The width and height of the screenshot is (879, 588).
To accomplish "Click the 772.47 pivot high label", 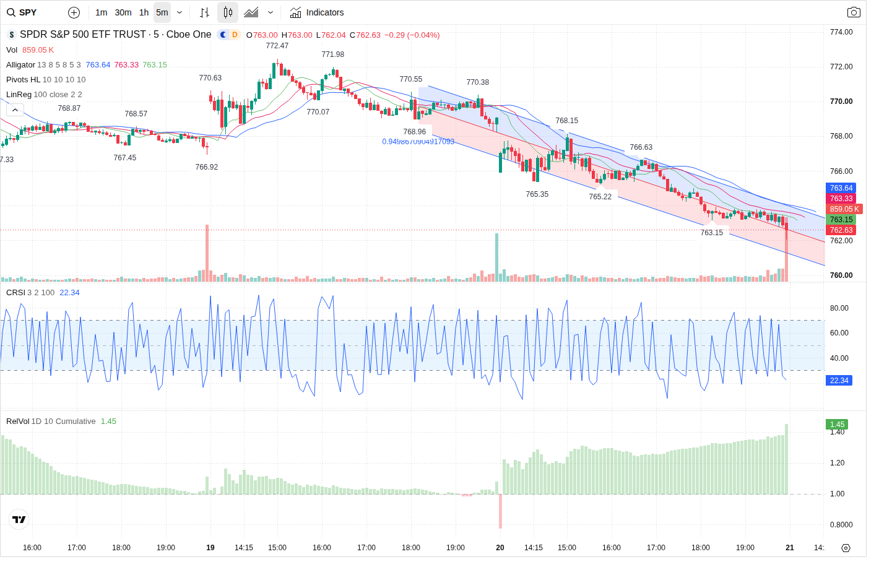I will [277, 46].
